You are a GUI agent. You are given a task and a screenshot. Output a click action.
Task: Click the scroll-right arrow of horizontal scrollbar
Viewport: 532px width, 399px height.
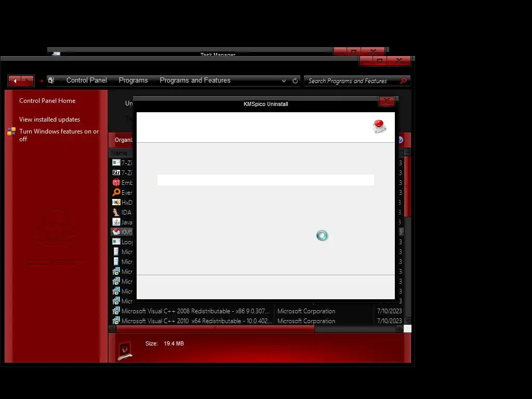[x=400, y=328]
